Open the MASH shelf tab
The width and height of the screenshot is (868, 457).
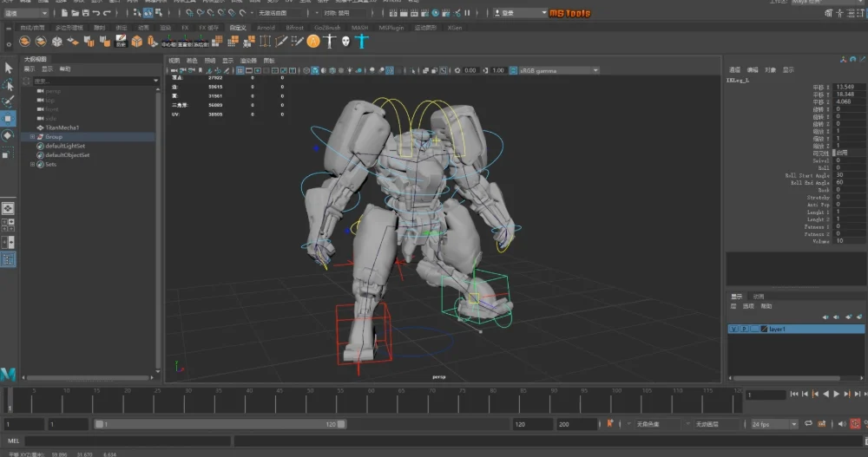(360, 28)
